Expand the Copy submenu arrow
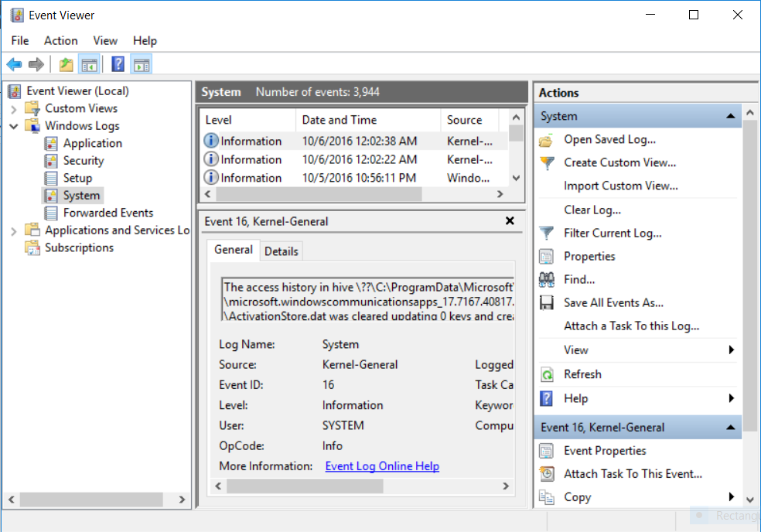 tap(732, 496)
